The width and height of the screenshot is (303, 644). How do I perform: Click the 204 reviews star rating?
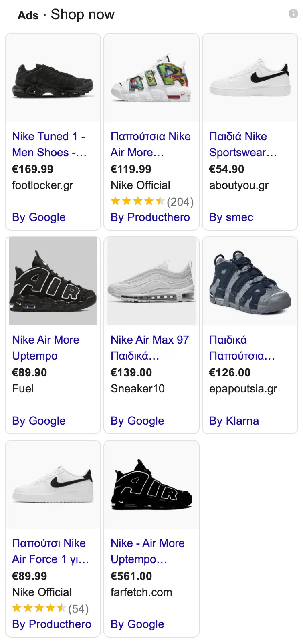pos(152,201)
